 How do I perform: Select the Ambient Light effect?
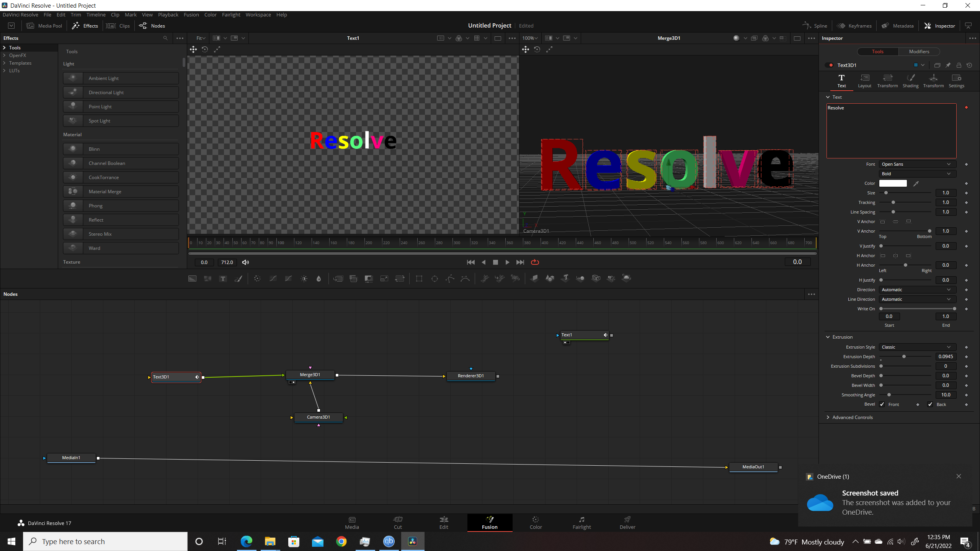pyautogui.click(x=121, y=78)
